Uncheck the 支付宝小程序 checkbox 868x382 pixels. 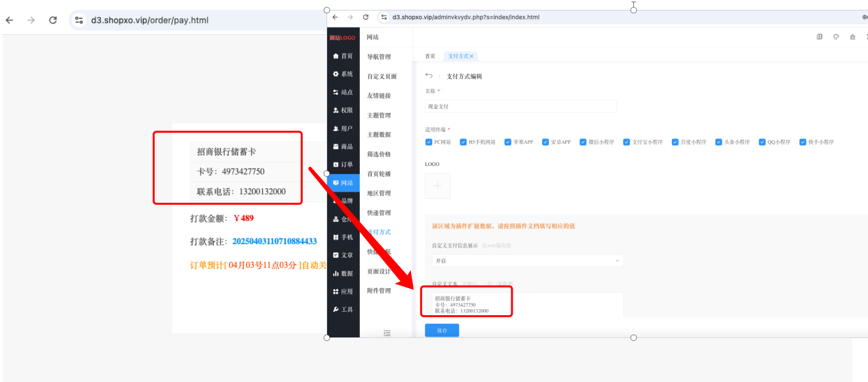click(x=627, y=142)
